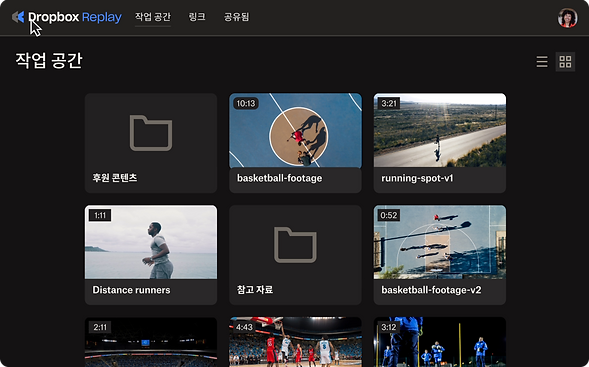
Task: Click the basketball-footage-v2 file name
Action: (x=431, y=290)
